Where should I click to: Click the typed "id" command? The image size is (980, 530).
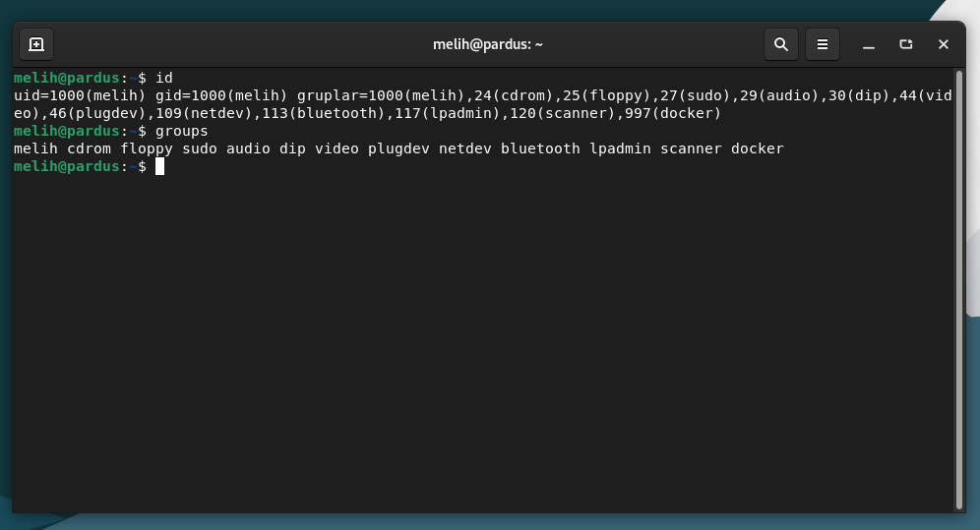click(x=163, y=78)
